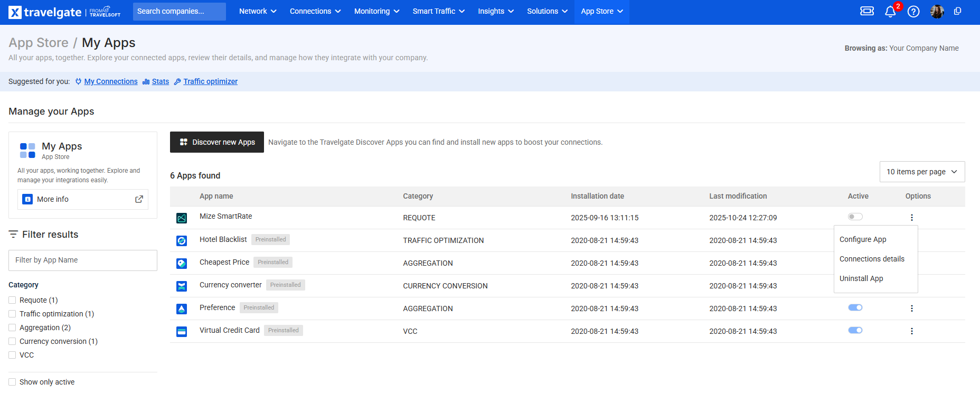Click the Traffic optimizer wrench icon
Screen dimensions: 980x402
pyautogui.click(x=177, y=81)
